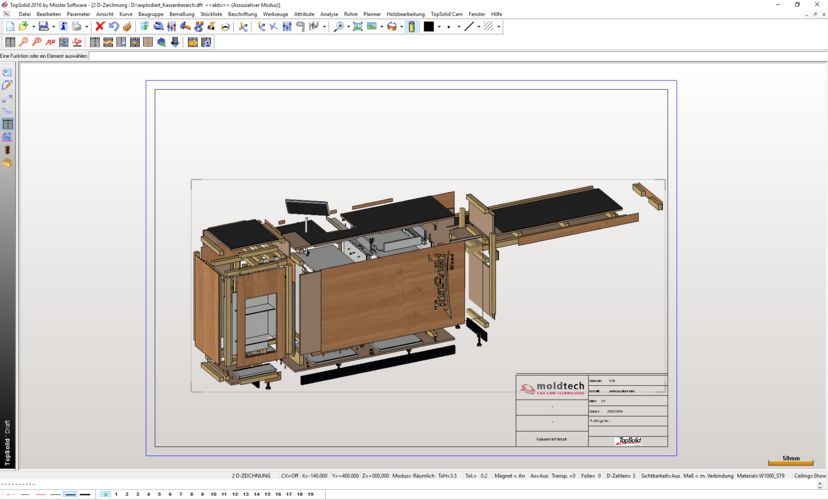Click 'D-Zahlen= 3' in status bar
Viewport: 828px width, 500px height.
(621, 476)
